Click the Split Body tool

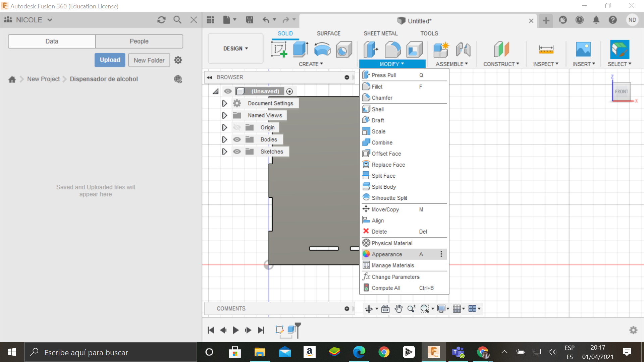point(383,186)
